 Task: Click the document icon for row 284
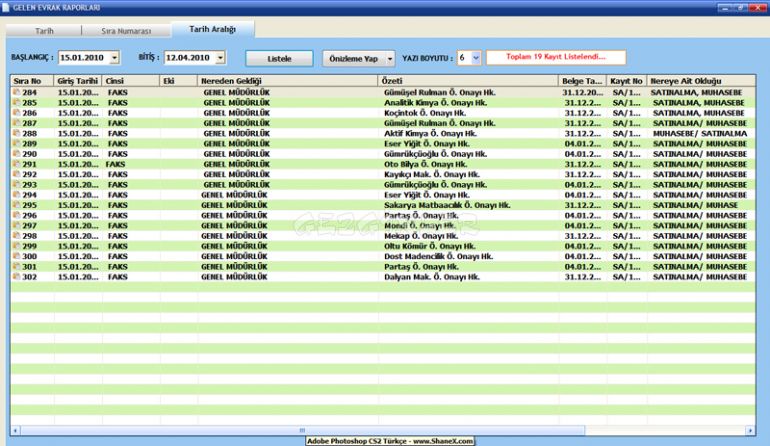coord(16,92)
